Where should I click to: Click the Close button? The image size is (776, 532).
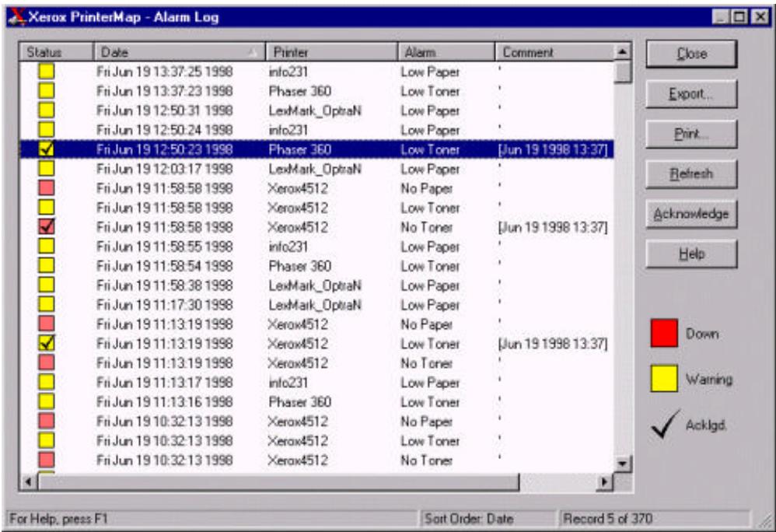click(691, 54)
